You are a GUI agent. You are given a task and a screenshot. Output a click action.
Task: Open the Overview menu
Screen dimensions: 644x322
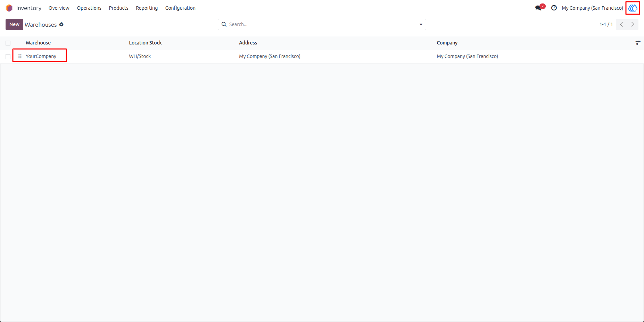click(x=59, y=8)
